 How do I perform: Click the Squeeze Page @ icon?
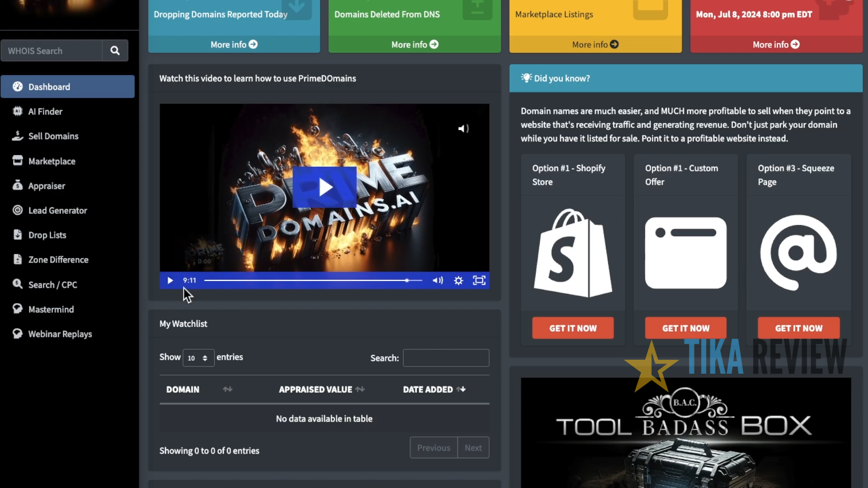point(798,253)
